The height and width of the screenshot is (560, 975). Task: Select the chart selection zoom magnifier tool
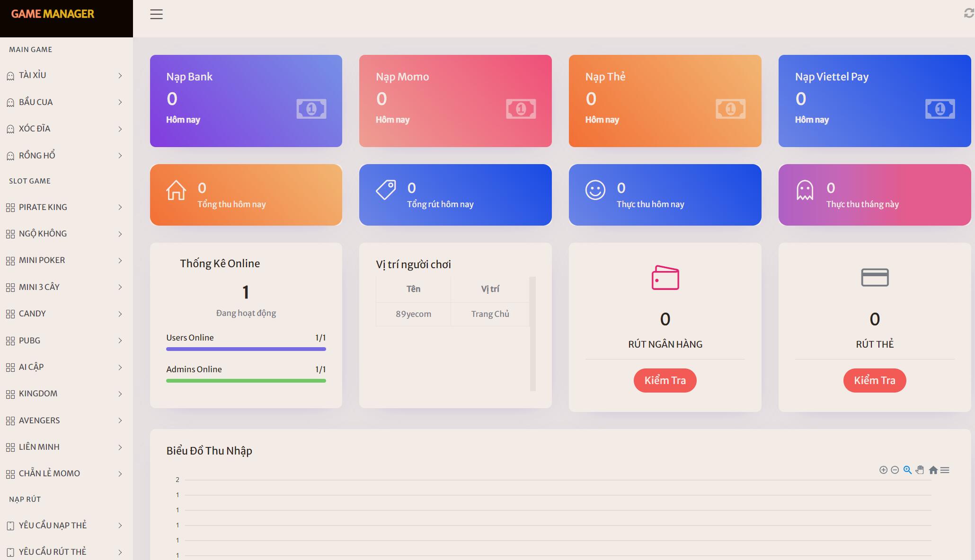[907, 470]
